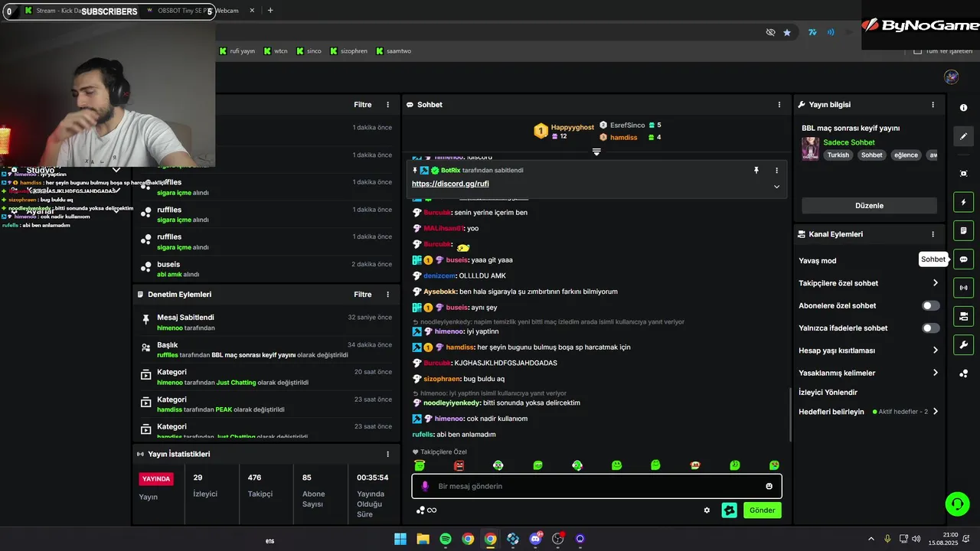Open the wtcn bookmark

point(276,51)
